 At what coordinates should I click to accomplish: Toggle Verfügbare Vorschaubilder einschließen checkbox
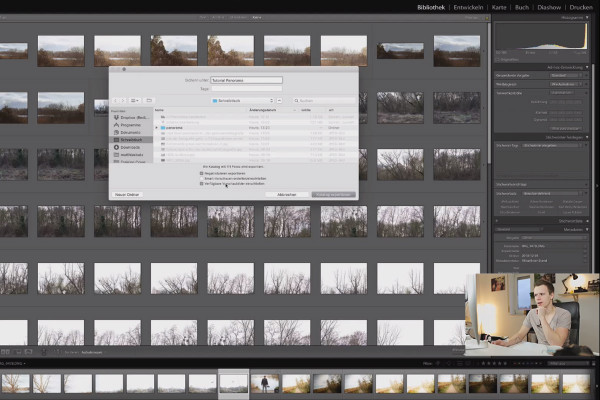(202, 184)
